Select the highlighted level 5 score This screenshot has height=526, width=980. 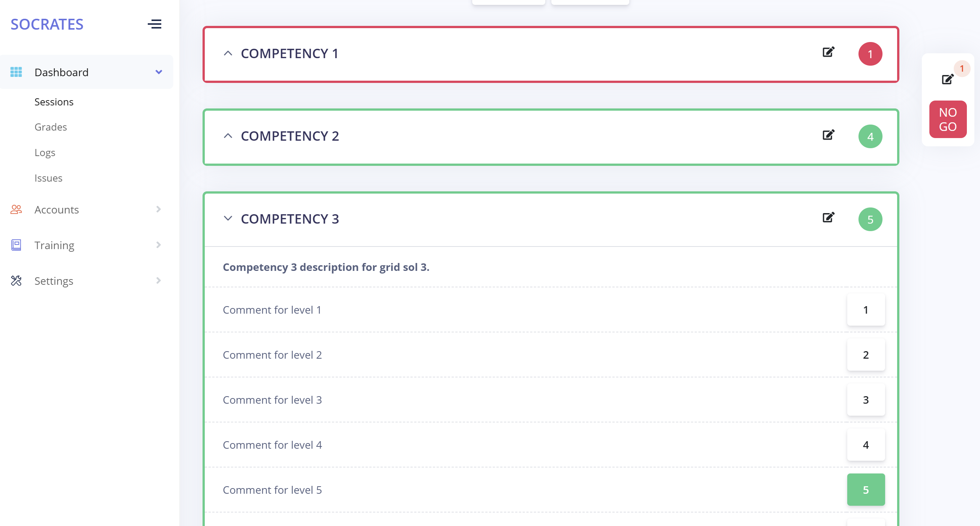(x=866, y=490)
